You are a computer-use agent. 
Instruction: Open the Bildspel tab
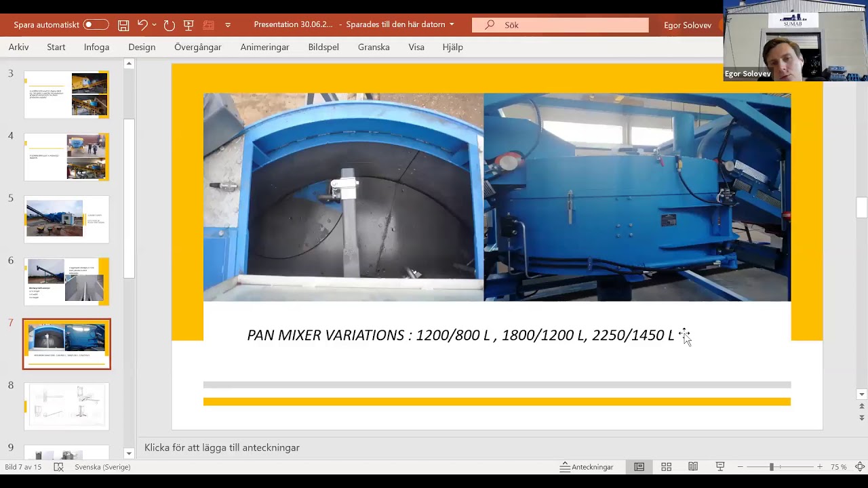click(x=323, y=47)
